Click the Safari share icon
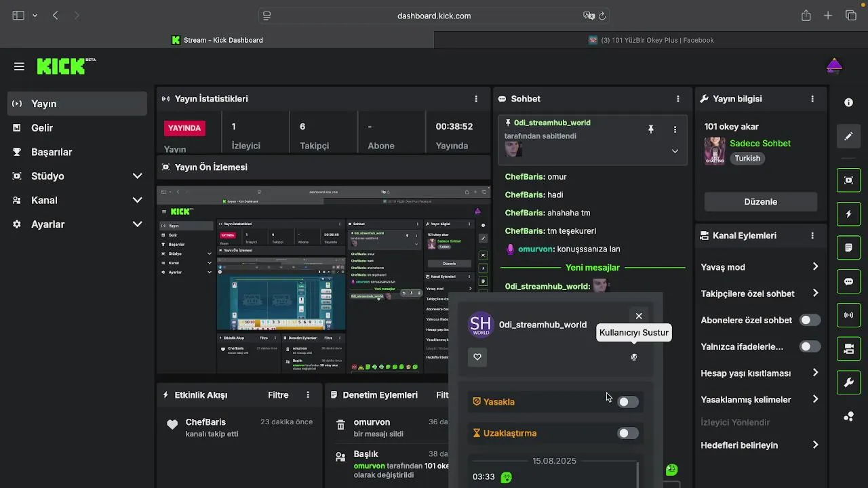The width and height of the screenshot is (868, 488). 806,16
